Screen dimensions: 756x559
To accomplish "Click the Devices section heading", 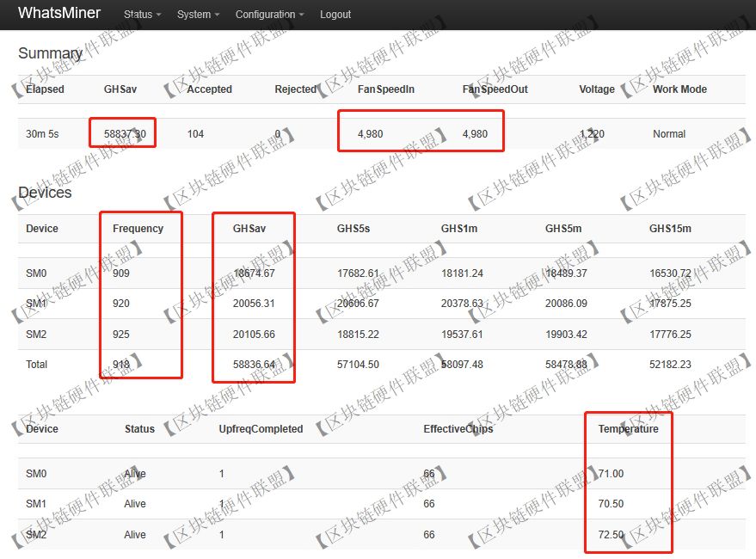I will [45, 193].
